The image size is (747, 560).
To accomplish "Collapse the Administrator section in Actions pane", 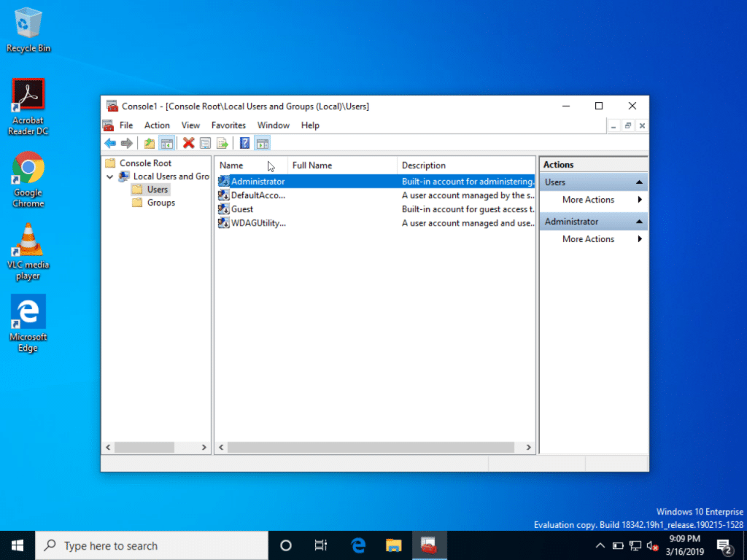I will pos(640,221).
